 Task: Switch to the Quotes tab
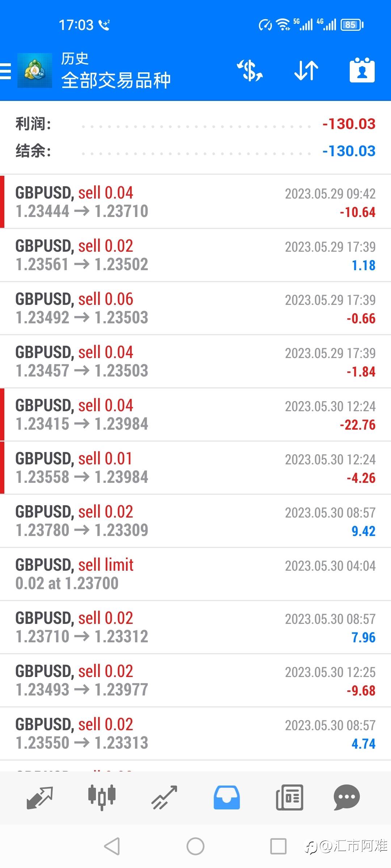[x=40, y=797]
